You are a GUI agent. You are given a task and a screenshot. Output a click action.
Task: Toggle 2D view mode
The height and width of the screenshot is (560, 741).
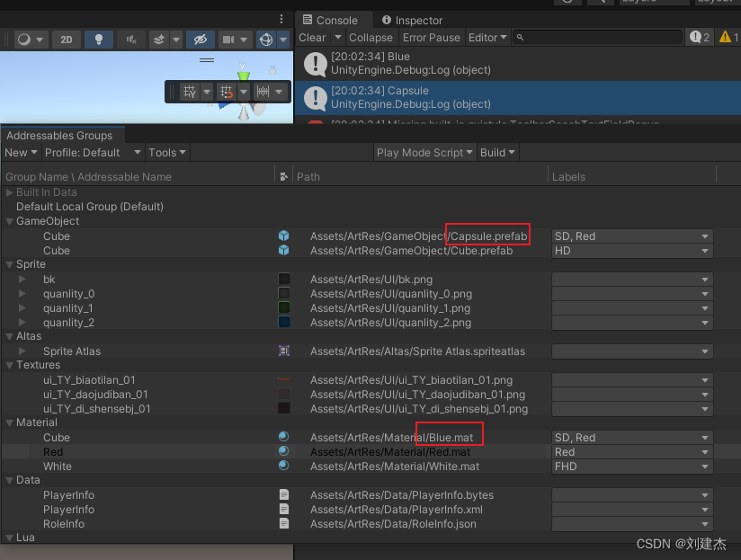click(x=67, y=38)
